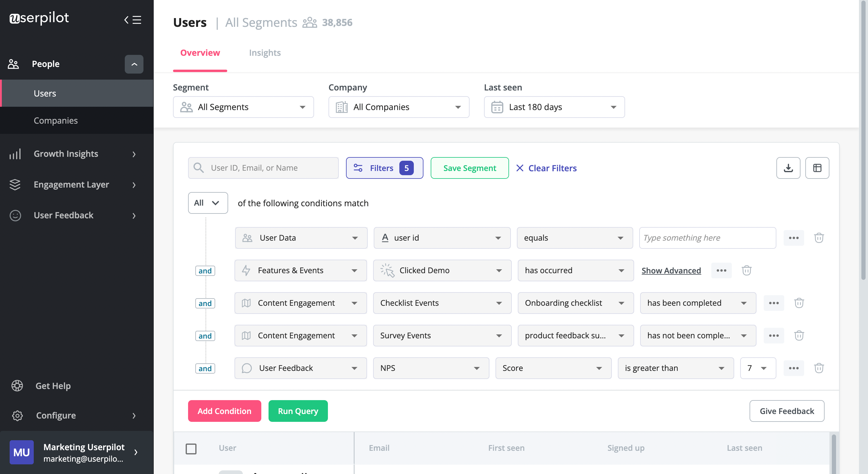The image size is (868, 474).
Task: Select the People icon in the sidebar
Action: pos(14,64)
